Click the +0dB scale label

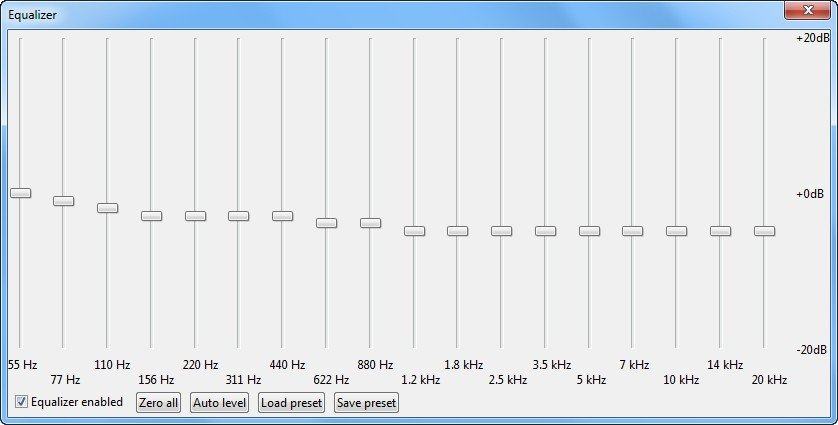810,194
